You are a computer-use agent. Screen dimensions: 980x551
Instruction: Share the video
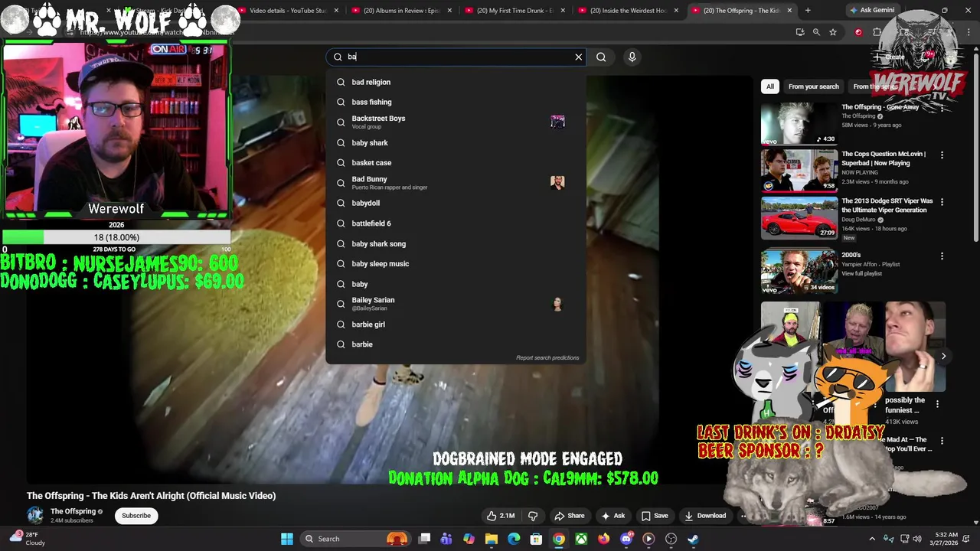tap(570, 516)
